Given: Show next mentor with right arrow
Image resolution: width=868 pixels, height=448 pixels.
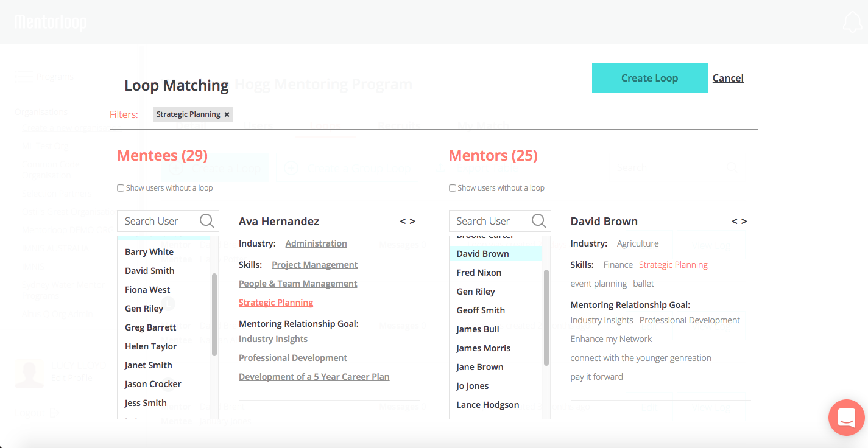Looking at the screenshot, I should click(x=744, y=222).
